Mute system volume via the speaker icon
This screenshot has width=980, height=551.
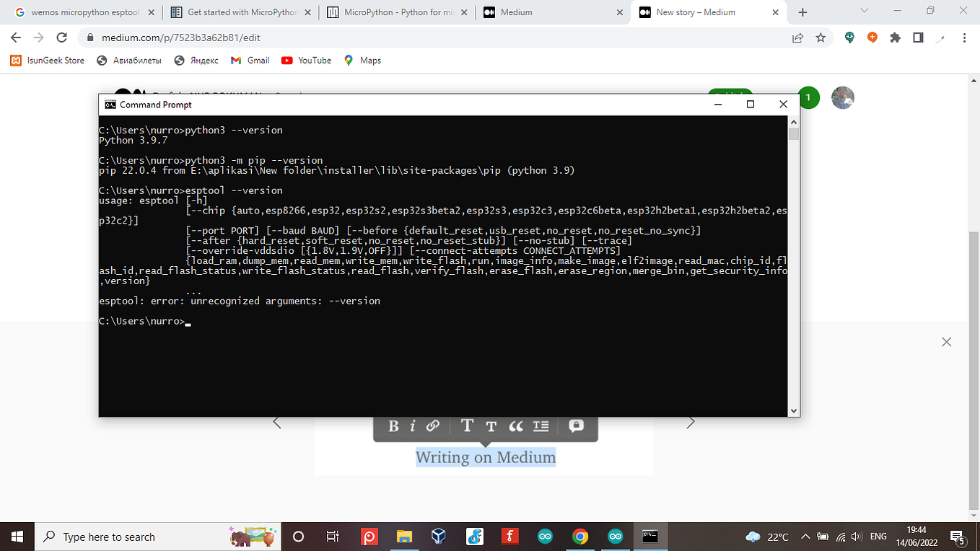856,537
